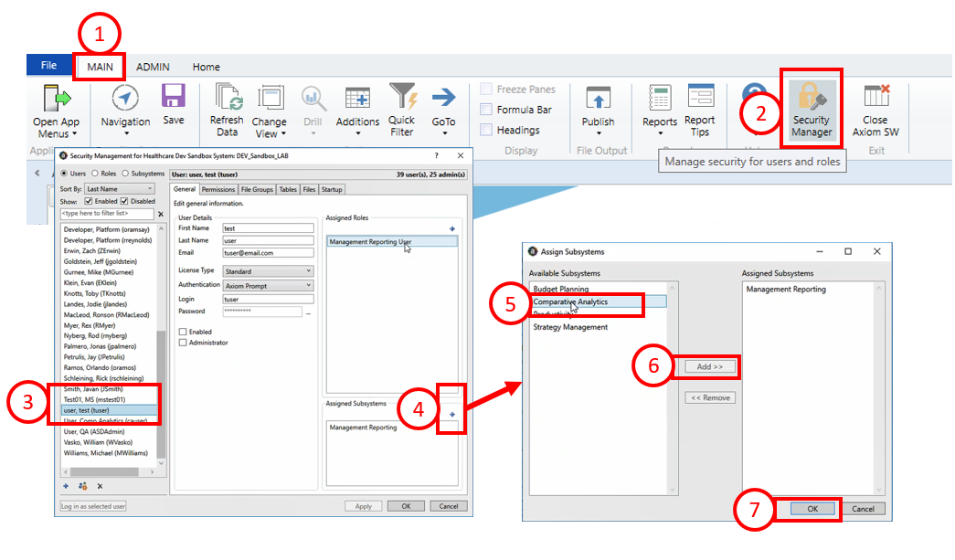Expand the Open App Menus dropdown arrow
Image resolution: width=955 pixels, height=560 pixels.
[74, 134]
